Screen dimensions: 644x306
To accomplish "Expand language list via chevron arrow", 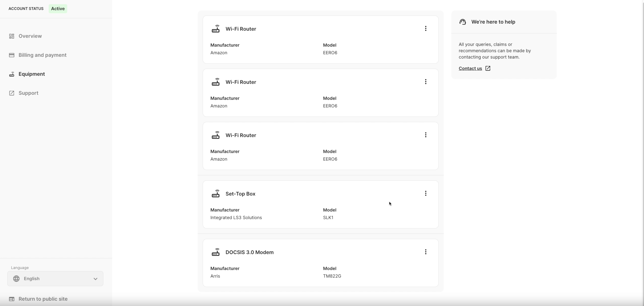I will tap(95, 279).
